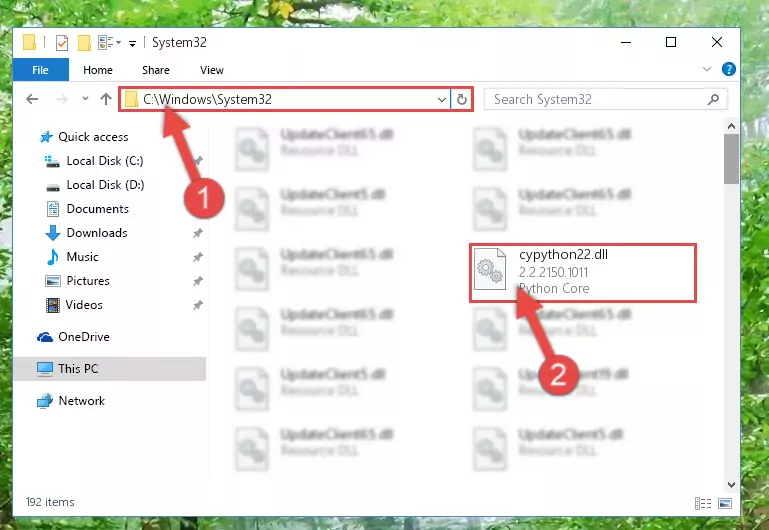The image size is (769, 530).
Task: Click the pin icon next to Downloads
Action: [x=198, y=233]
